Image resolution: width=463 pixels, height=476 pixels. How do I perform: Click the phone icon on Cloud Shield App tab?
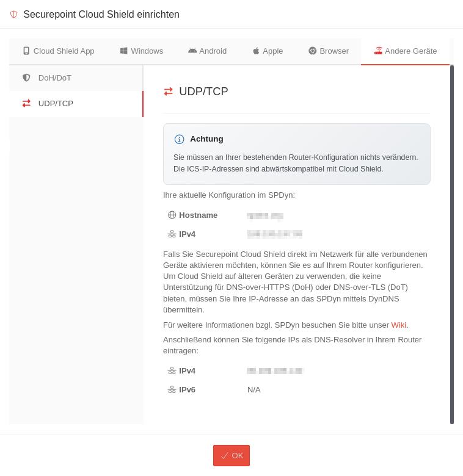(x=26, y=51)
